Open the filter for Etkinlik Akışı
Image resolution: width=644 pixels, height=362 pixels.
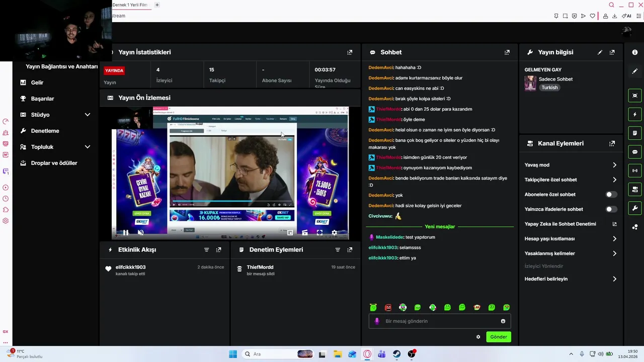206,250
